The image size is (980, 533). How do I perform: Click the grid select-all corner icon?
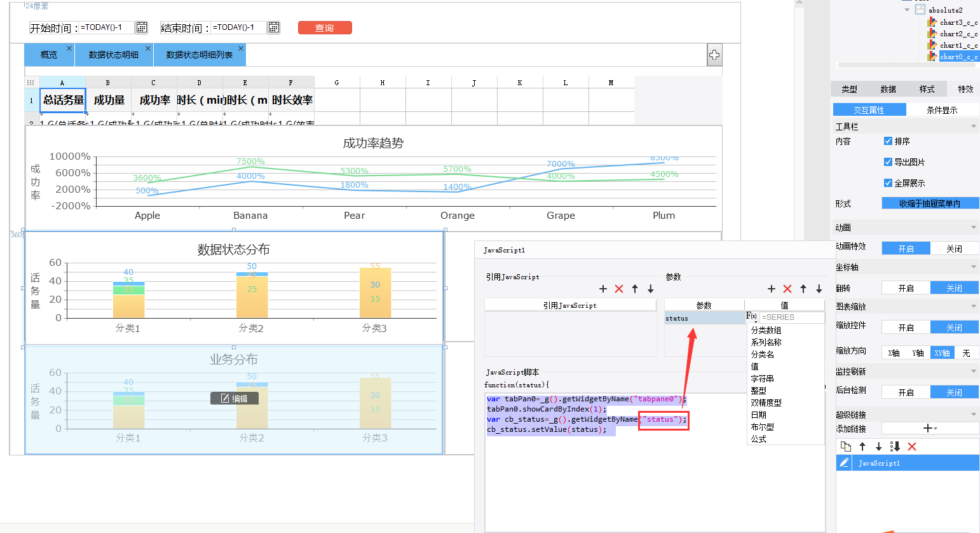31,83
